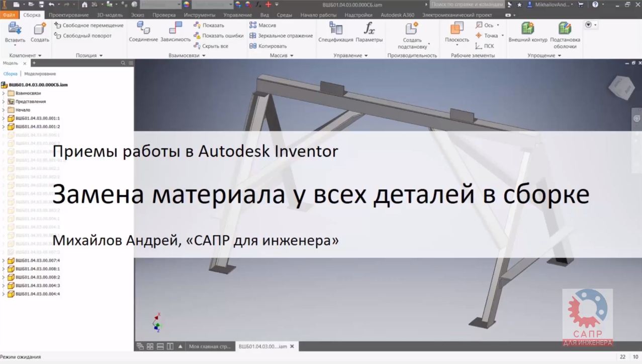Open Моя главная стр... document tab
Viewport: 642px width, 364px height.
tap(210, 346)
